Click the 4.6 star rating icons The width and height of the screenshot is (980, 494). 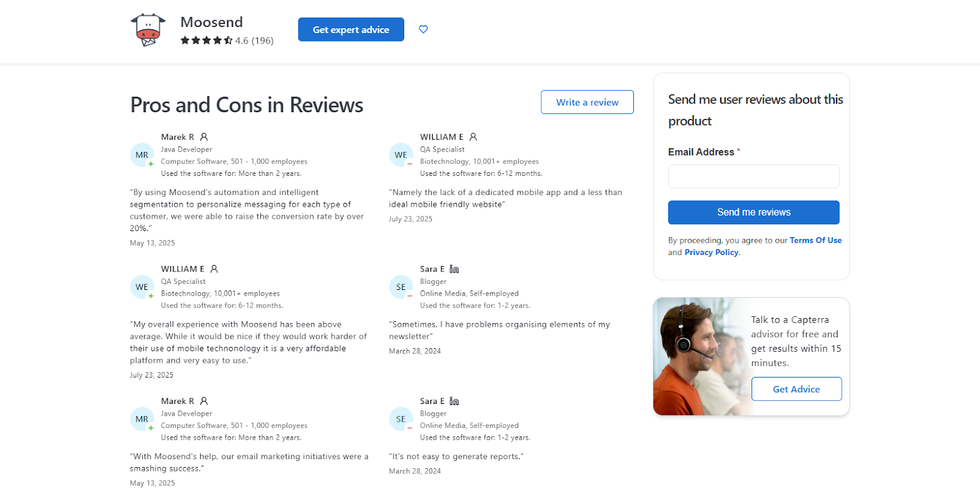point(206,40)
